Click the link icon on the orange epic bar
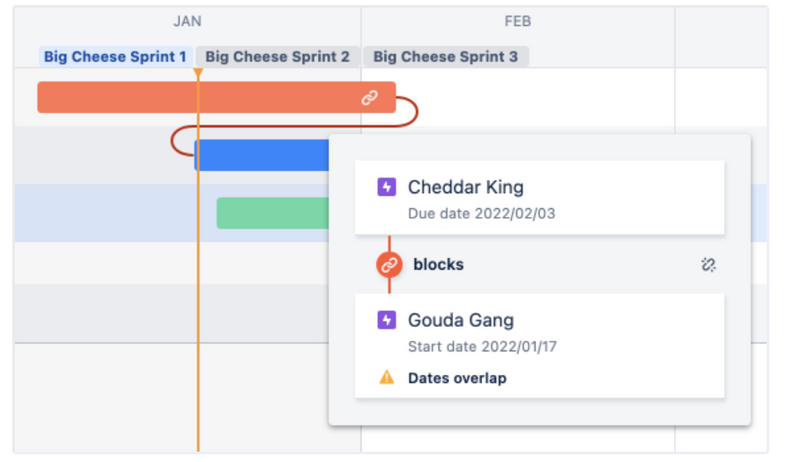800x462 pixels. 369,98
